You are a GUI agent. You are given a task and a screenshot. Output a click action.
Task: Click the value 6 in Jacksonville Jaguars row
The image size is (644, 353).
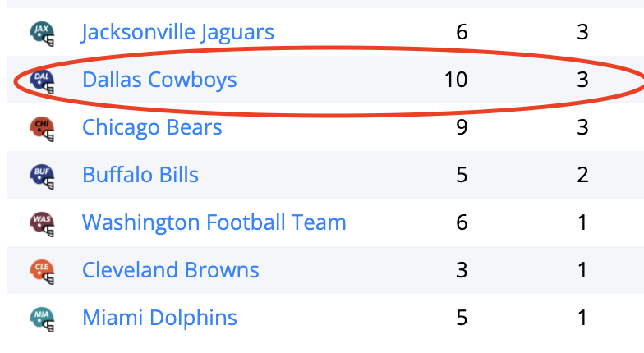pos(461,33)
